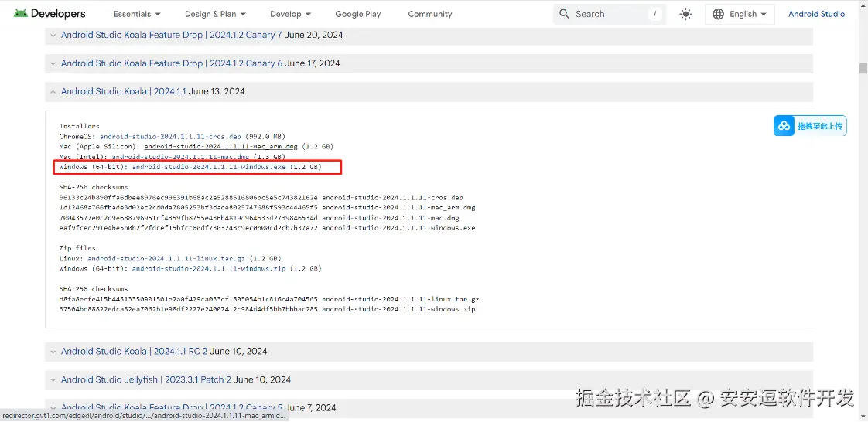The width and height of the screenshot is (868, 422).
Task: Open Android Studio Jellyfish 2023.3.1 Patch 2 link
Action: click(x=146, y=380)
